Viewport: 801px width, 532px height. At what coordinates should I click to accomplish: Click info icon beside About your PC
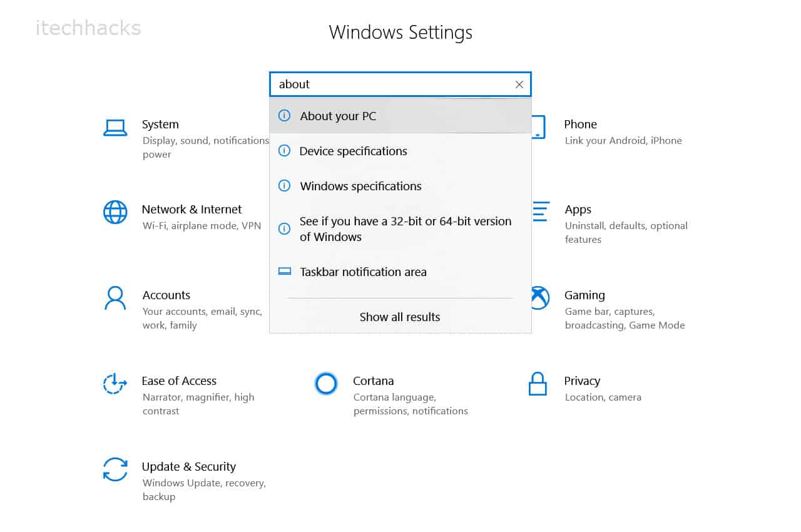[284, 116]
